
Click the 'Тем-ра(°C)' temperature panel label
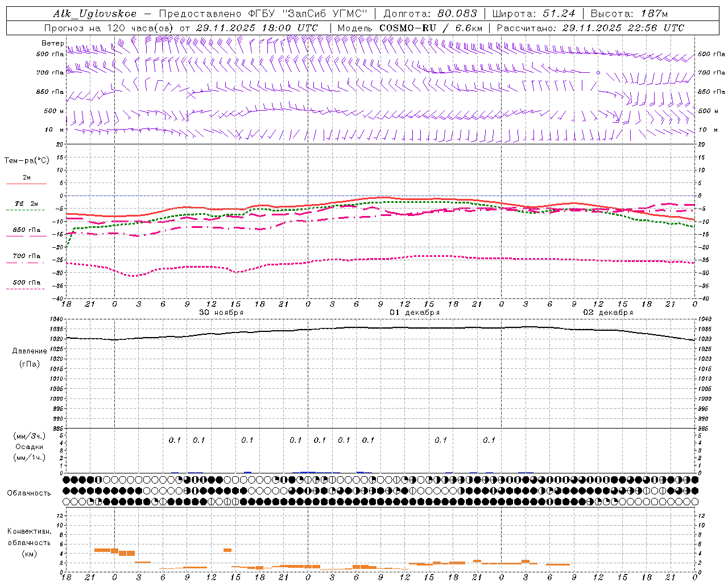(27, 160)
